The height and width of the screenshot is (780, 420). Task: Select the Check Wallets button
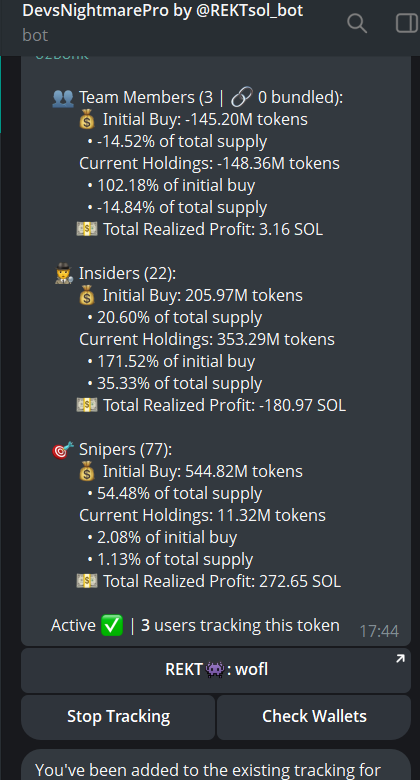(314, 717)
